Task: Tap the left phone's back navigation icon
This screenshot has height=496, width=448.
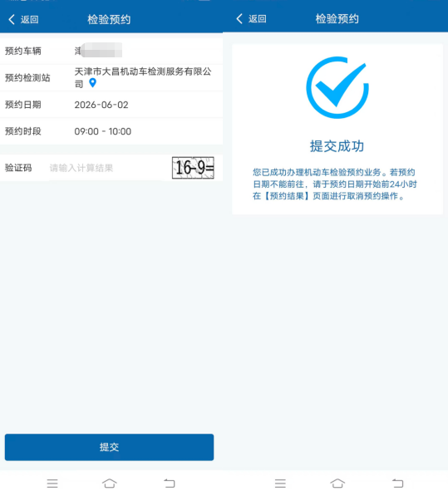Action: (x=170, y=483)
